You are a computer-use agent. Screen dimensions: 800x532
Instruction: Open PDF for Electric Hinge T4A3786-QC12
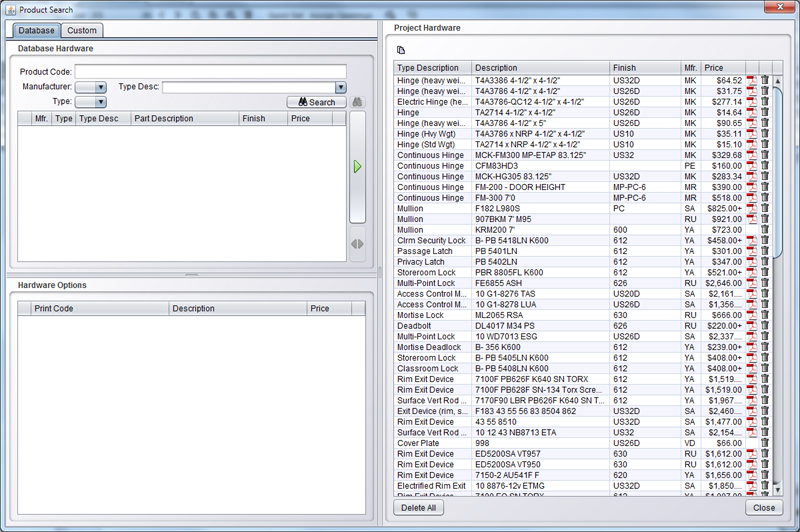(x=752, y=102)
